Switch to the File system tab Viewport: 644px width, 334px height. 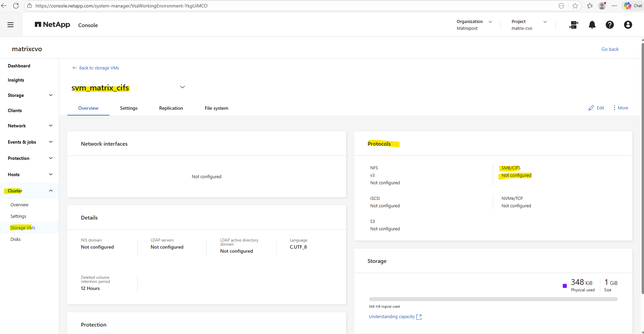[216, 108]
